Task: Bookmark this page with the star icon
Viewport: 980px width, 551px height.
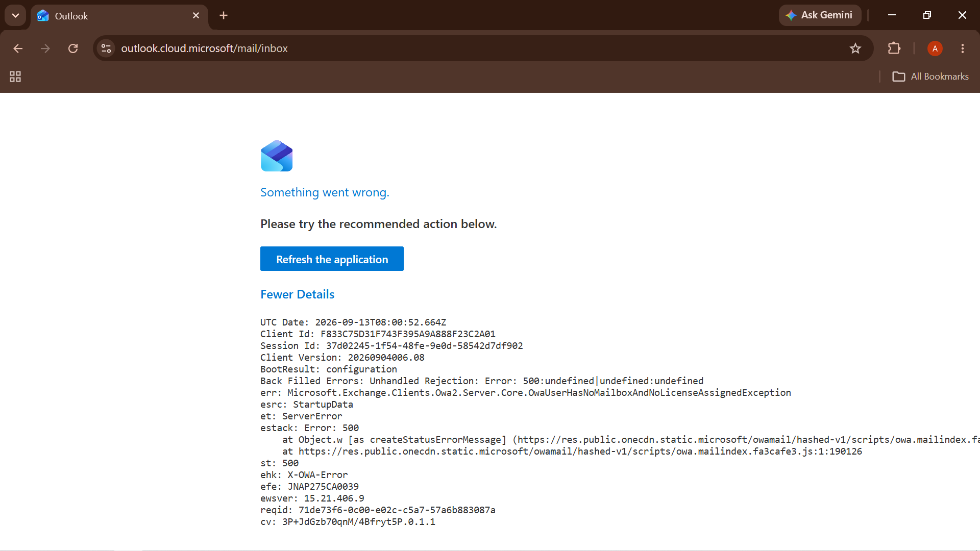Action: click(x=855, y=48)
